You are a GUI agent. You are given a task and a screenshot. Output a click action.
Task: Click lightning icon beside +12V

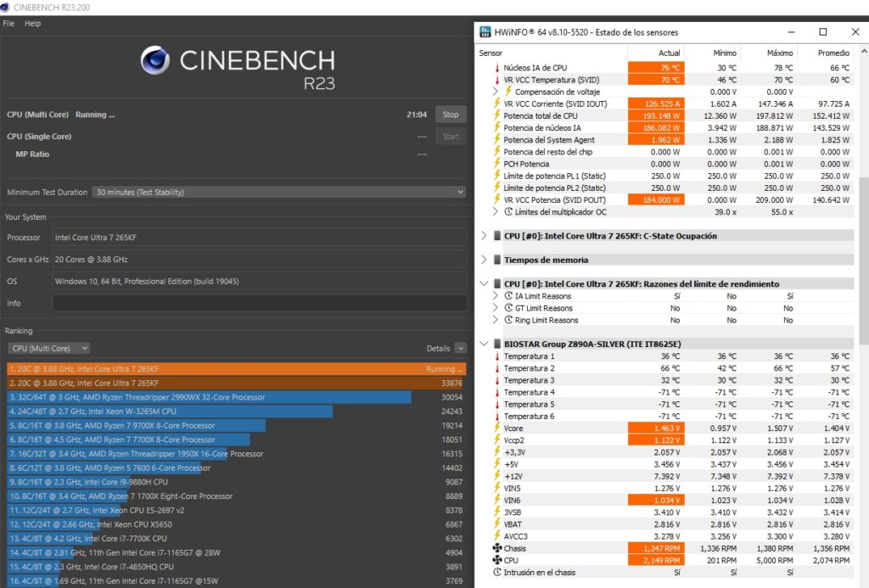[497, 477]
